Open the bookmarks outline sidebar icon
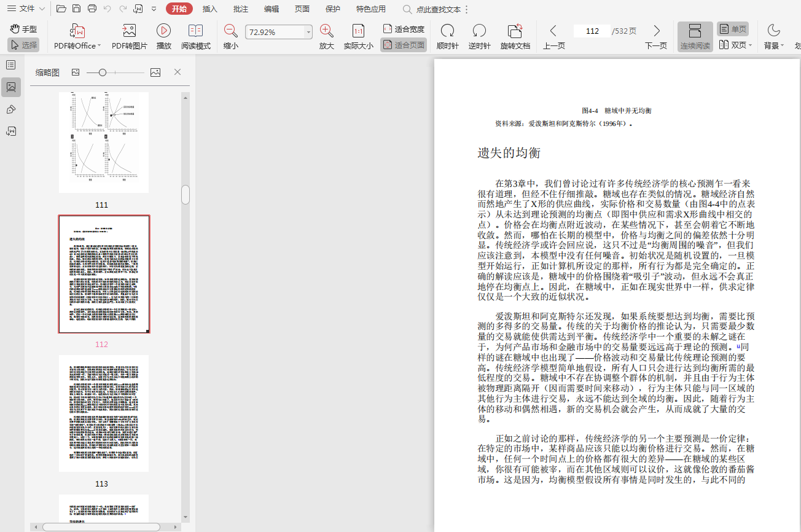 [x=11, y=65]
